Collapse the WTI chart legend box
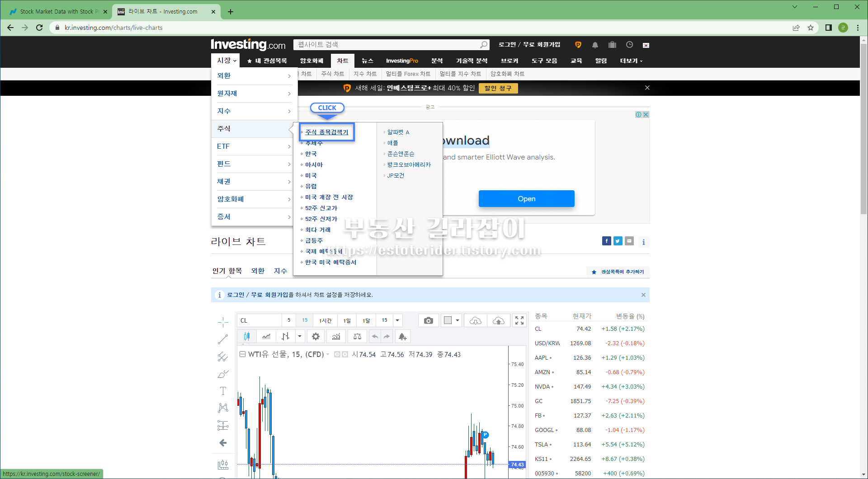 coord(242,354)
